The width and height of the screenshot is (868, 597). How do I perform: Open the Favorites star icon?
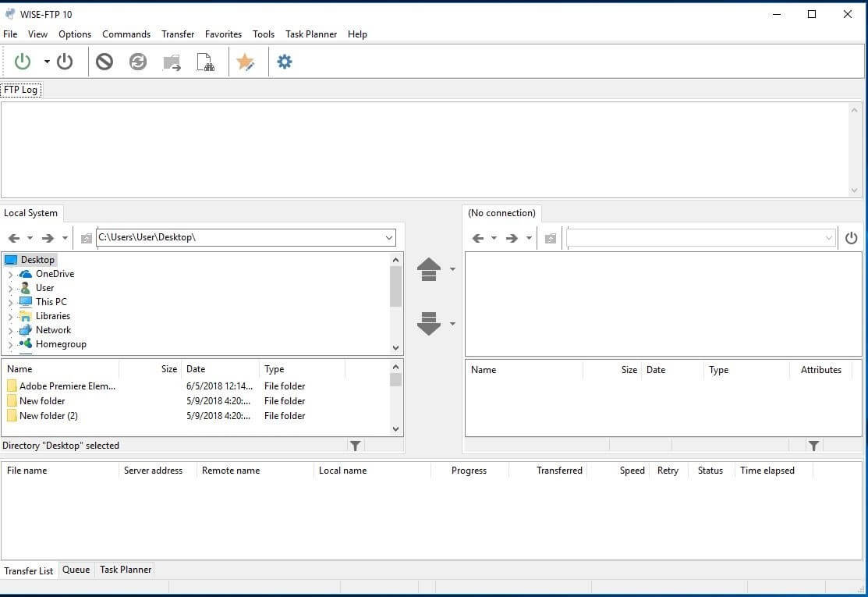[x=246, y=62]
